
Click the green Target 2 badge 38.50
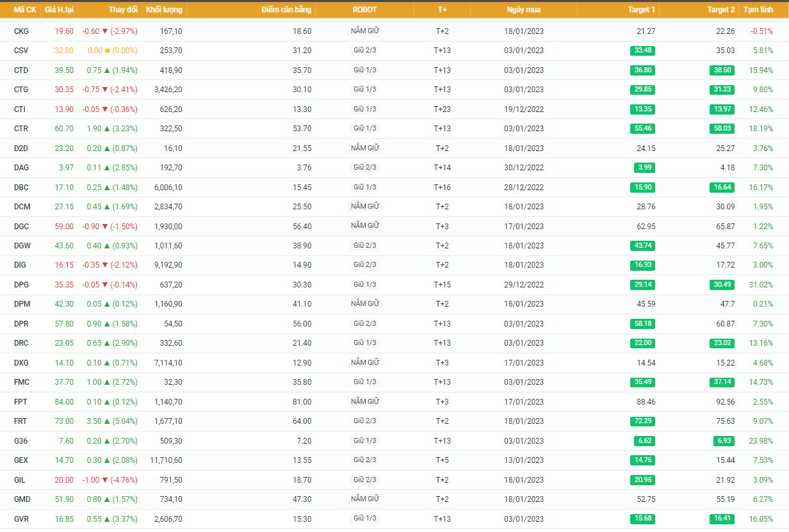click(x=722, y=70)
